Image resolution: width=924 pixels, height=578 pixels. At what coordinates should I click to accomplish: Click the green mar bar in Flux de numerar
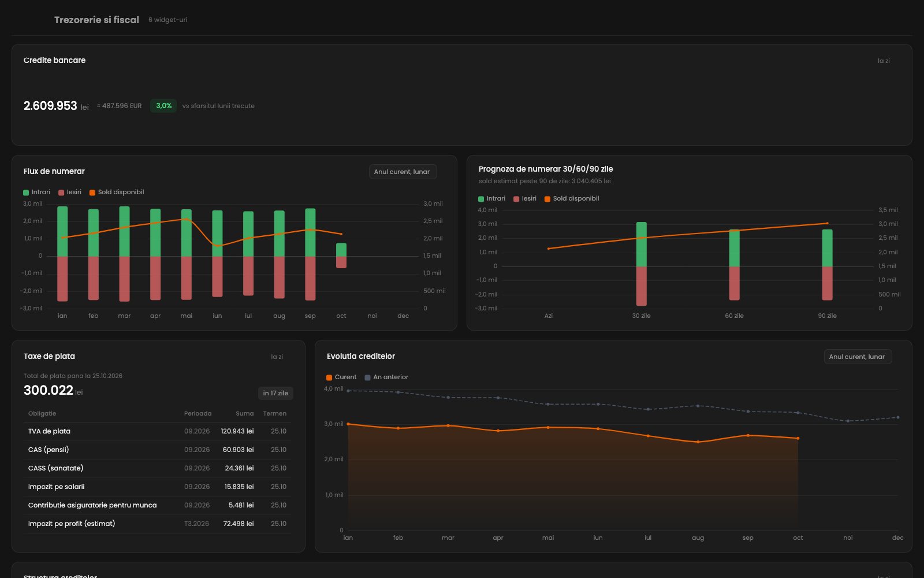(124, 231)
